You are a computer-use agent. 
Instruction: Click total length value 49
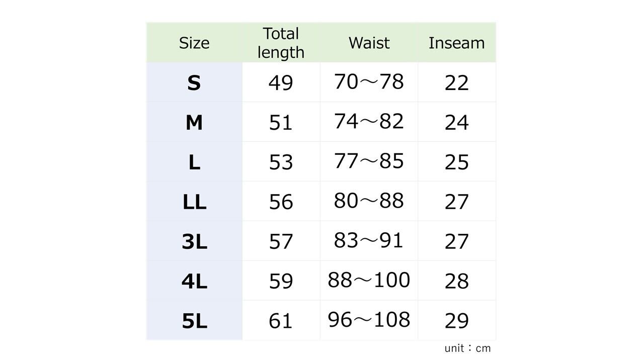tap(281, 82)
